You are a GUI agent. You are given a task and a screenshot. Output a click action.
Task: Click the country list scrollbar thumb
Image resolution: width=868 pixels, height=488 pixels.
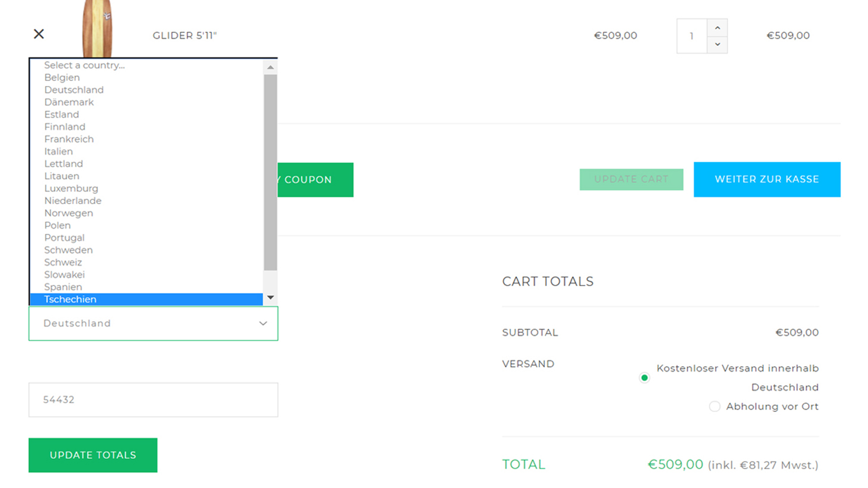click(x=270, y=172)
